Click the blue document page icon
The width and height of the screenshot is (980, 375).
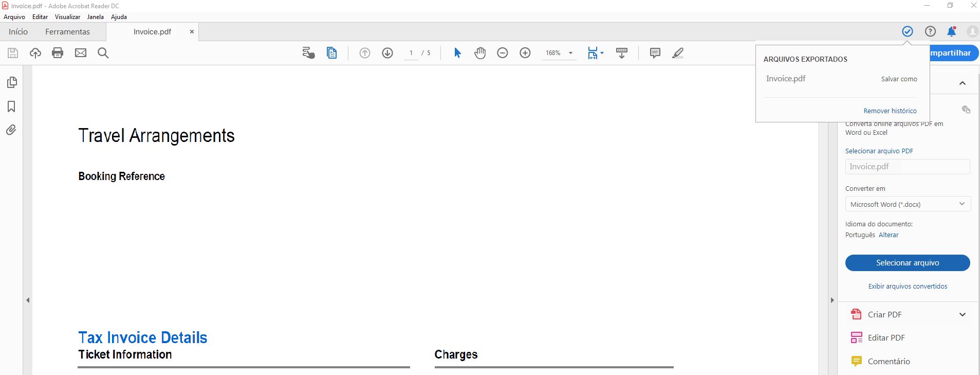tap(332, 53)
